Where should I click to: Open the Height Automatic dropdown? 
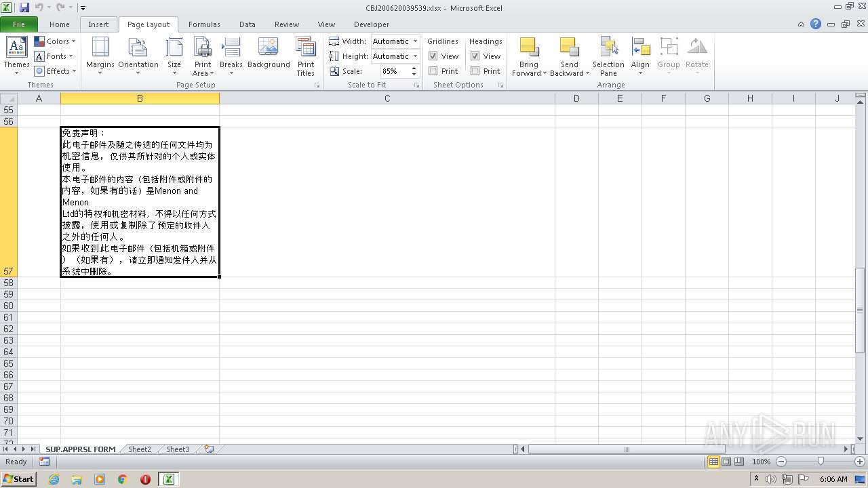pos(415,56)
